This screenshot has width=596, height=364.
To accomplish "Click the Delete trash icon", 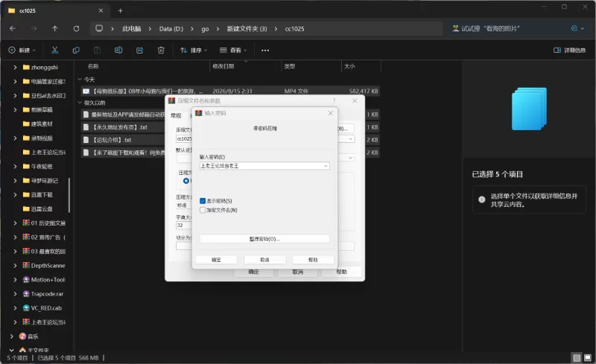I will click(x=161, y=50).
